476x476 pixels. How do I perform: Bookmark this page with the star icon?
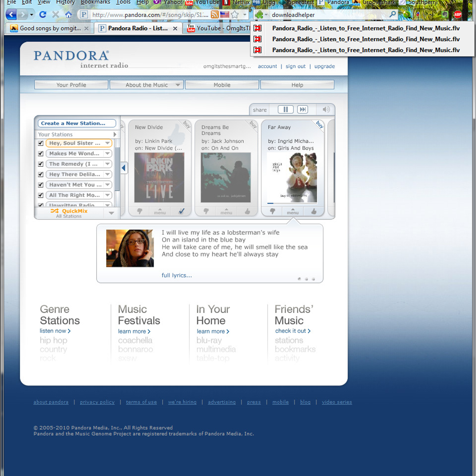[x=235, y=14]
